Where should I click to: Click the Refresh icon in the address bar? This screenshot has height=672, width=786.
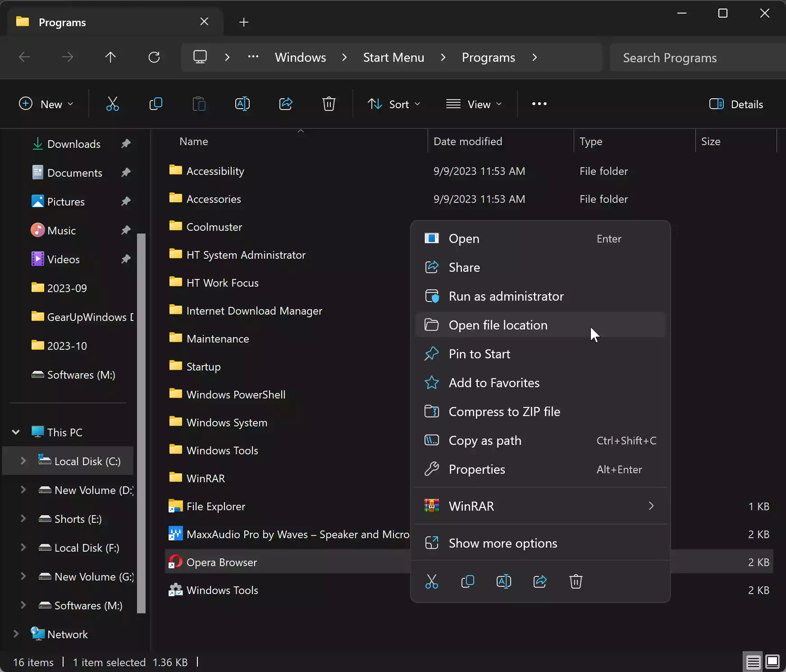[x=154, y=57]
